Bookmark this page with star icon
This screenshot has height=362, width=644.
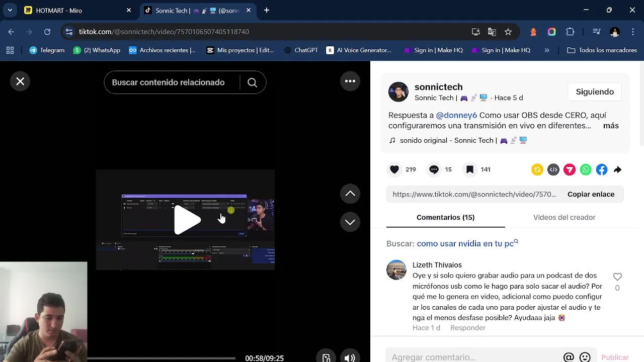coord(508,32)
